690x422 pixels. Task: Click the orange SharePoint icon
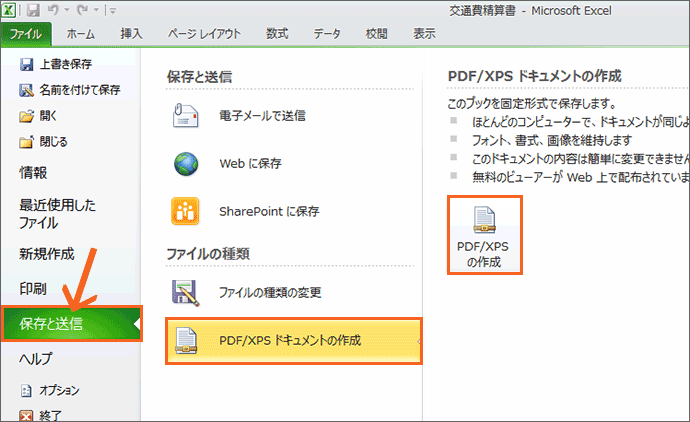(185, 211)
